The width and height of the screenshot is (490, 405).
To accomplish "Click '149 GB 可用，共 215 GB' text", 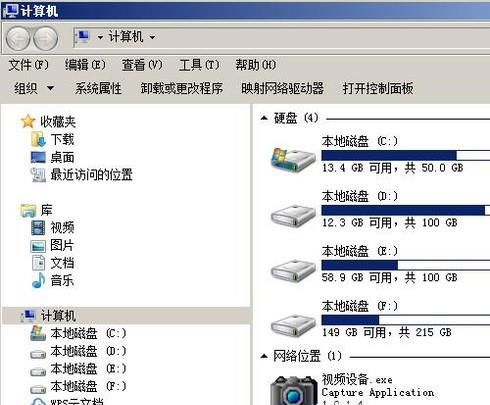I will coord(387,332).
